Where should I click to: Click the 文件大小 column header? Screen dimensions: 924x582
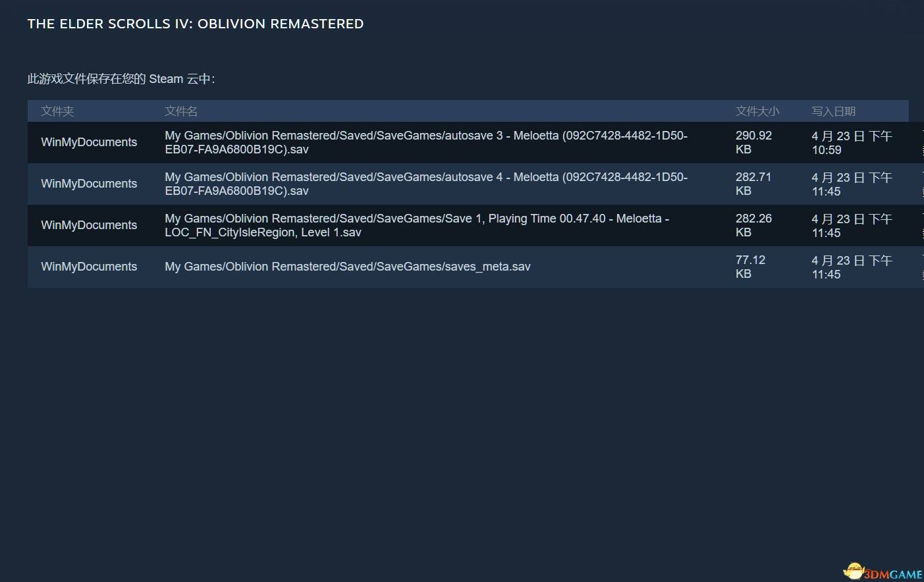pos(757,111)
